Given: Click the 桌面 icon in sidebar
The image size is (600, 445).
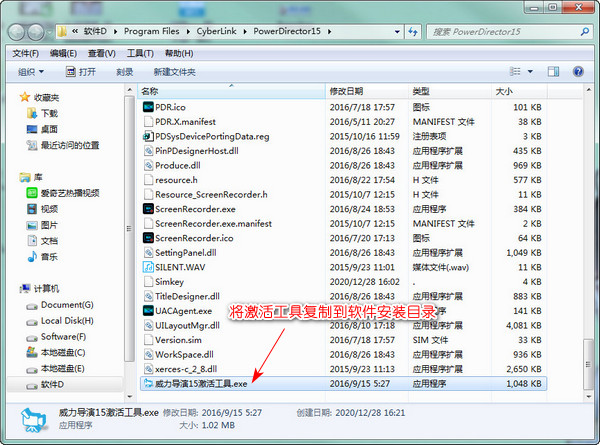Looking at the screenshot, I should (32, 129).
